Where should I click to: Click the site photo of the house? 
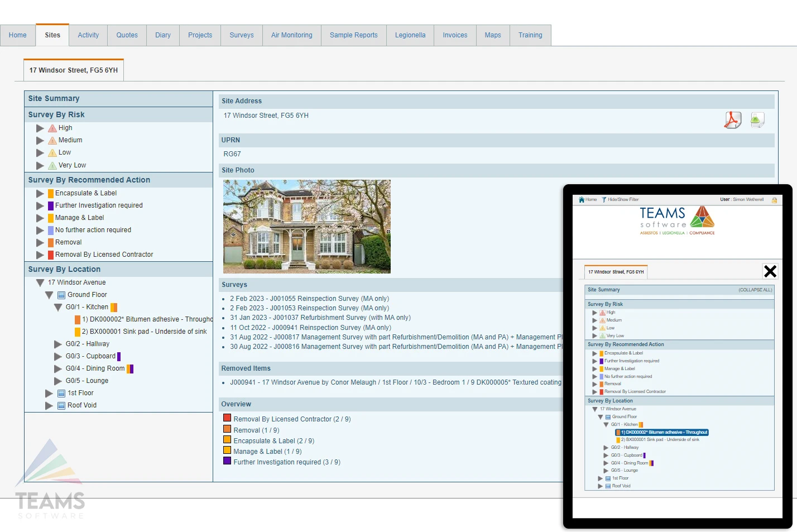pos(306,226)
